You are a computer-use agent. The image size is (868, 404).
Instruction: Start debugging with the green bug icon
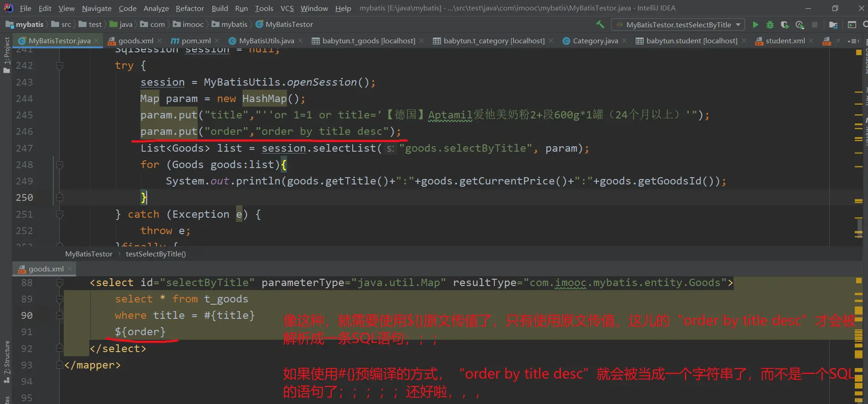[x=770, y=25]
